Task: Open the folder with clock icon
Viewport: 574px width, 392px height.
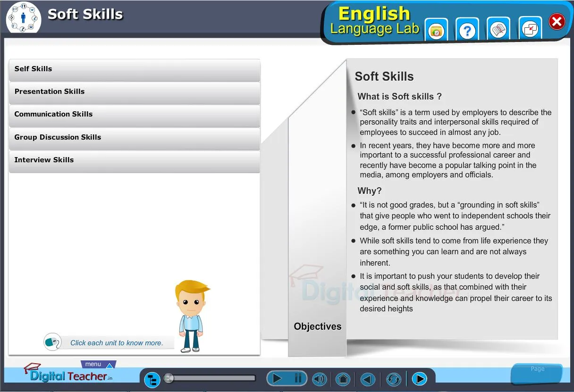Action: point(436,30)
